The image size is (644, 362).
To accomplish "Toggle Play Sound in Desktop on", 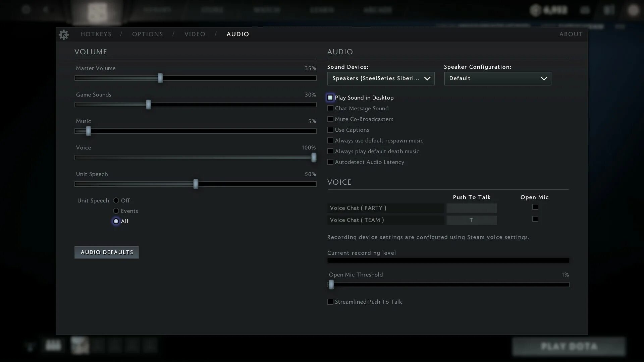I will click(x=330, y=97).
